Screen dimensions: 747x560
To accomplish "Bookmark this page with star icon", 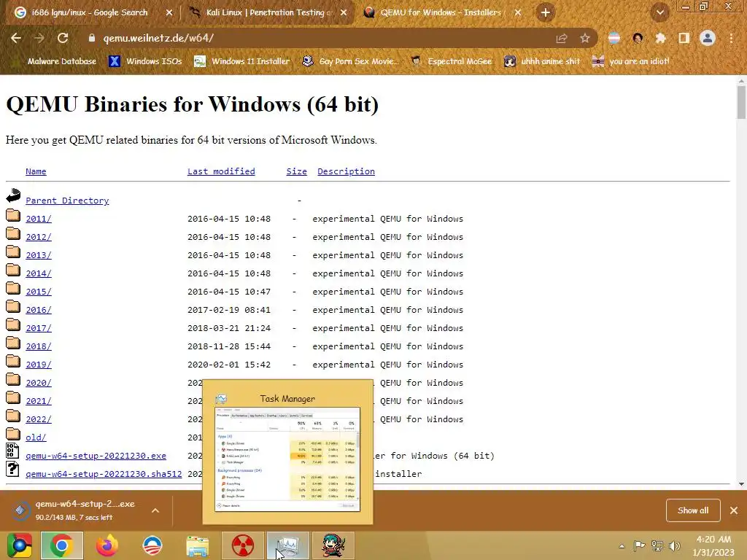I will coord(585,38).
